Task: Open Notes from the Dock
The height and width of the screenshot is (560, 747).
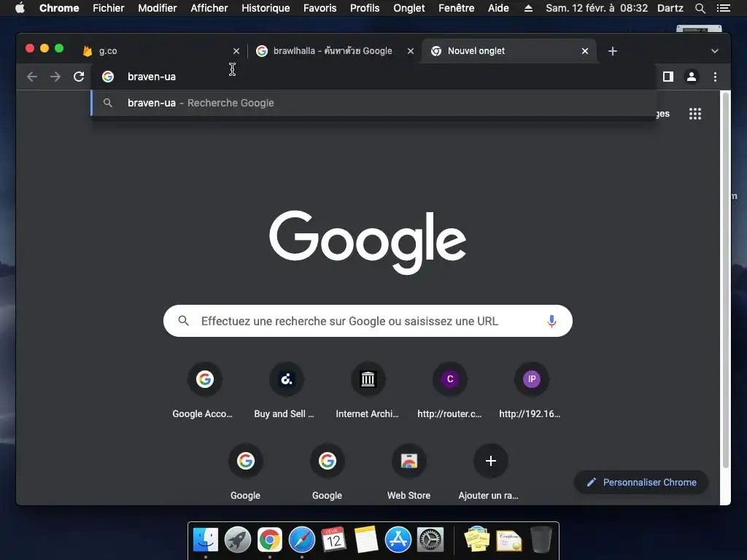Action: 366,540
